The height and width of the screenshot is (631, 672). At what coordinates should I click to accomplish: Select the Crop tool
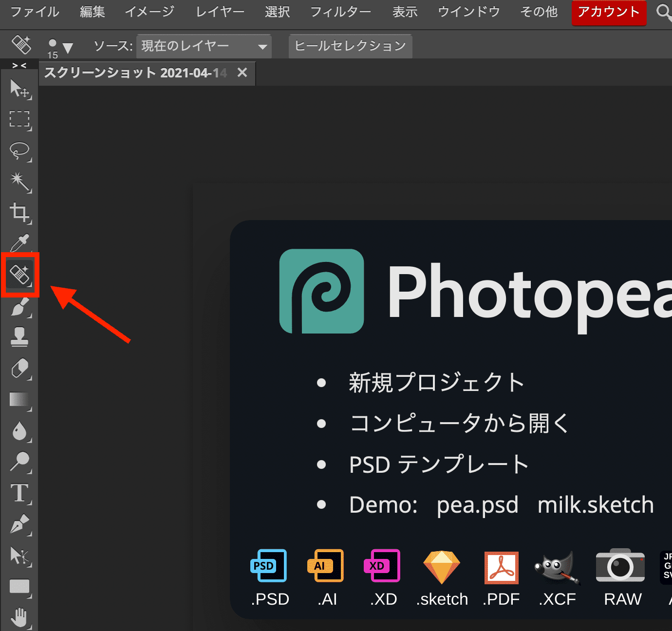click(x=19, y=212)
